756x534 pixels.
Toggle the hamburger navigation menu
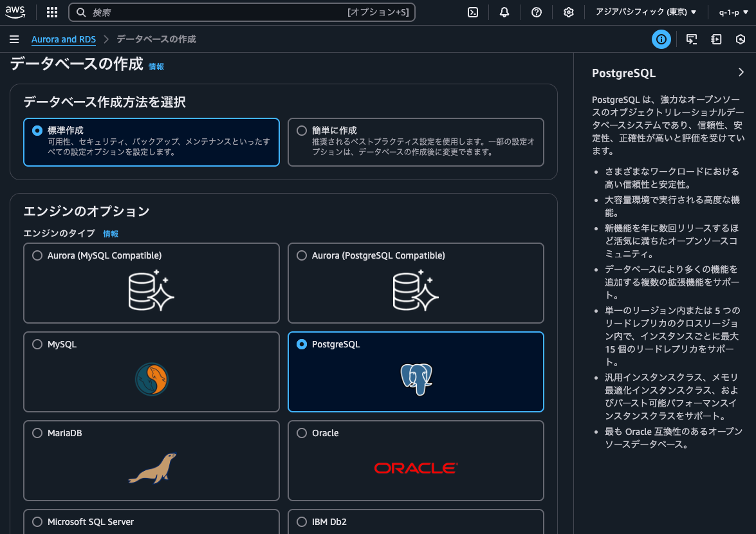[x=14, y=39]
